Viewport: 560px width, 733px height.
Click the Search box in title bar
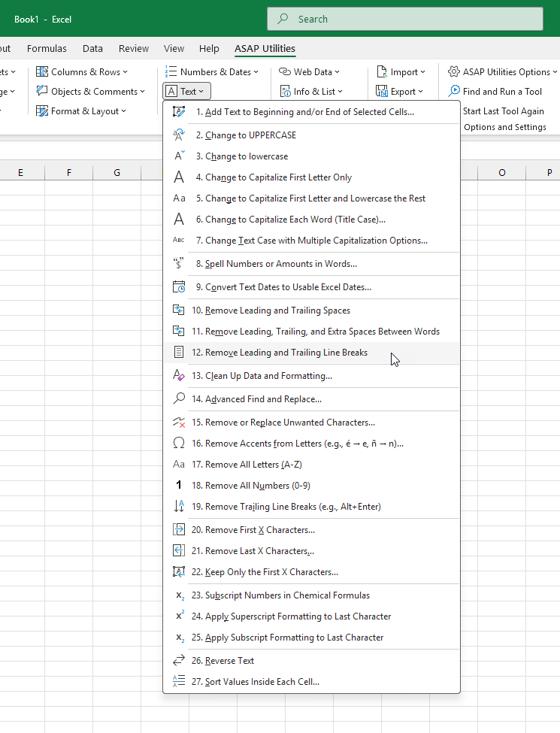[x=405, y=19]
